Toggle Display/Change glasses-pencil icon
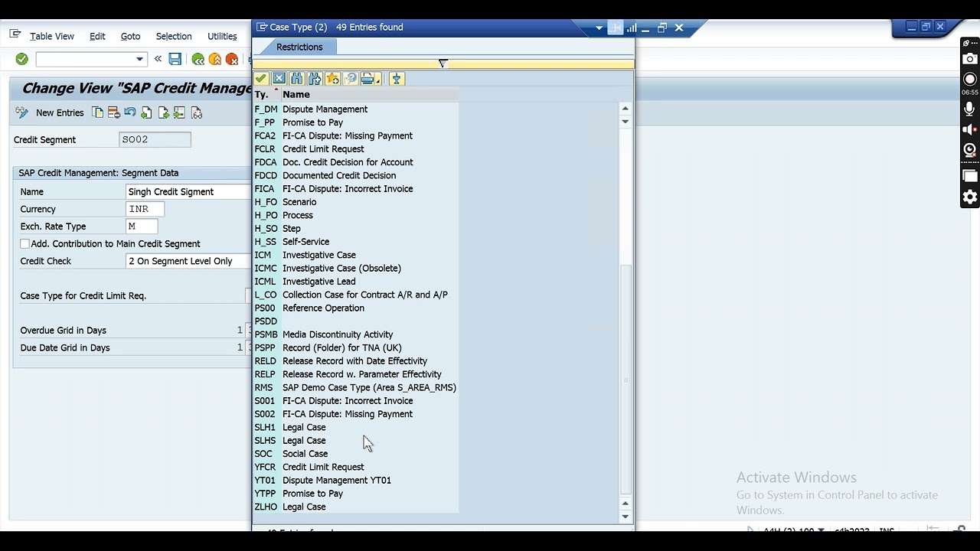 [21, 112]
